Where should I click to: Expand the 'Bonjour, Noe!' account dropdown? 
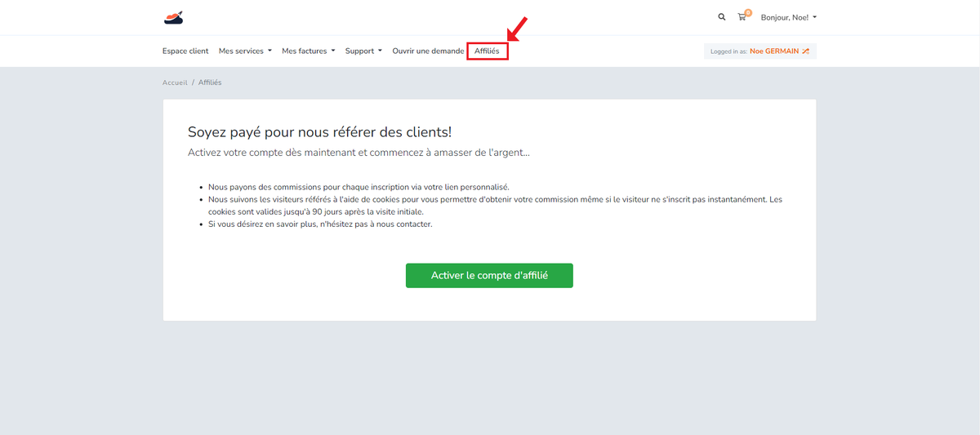pos(788,17)
